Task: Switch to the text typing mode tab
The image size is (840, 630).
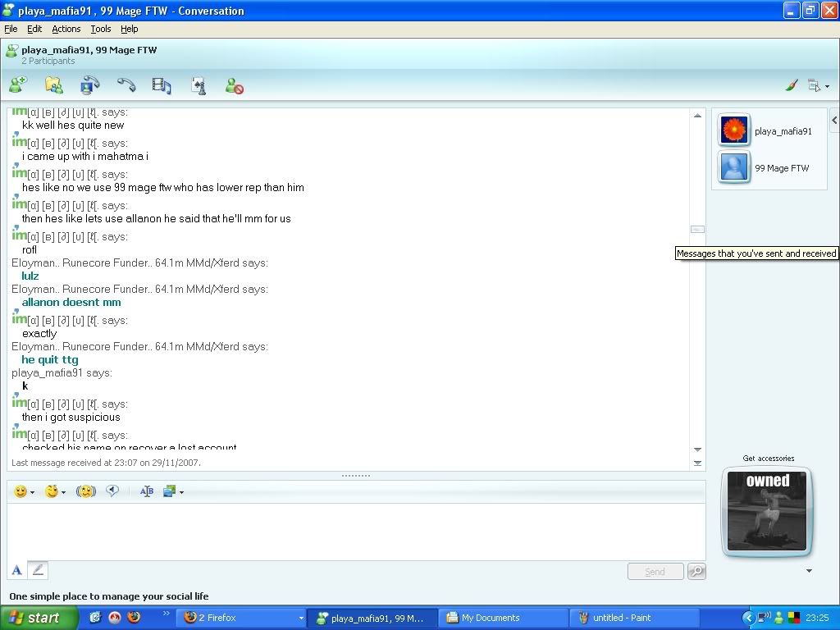Action: (16, 570)
